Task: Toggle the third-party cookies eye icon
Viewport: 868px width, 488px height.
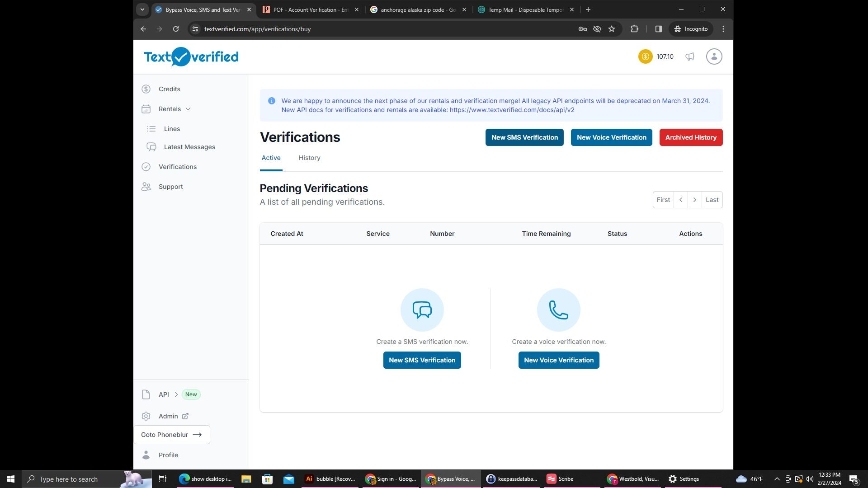Action: click(x=597, y=29)
